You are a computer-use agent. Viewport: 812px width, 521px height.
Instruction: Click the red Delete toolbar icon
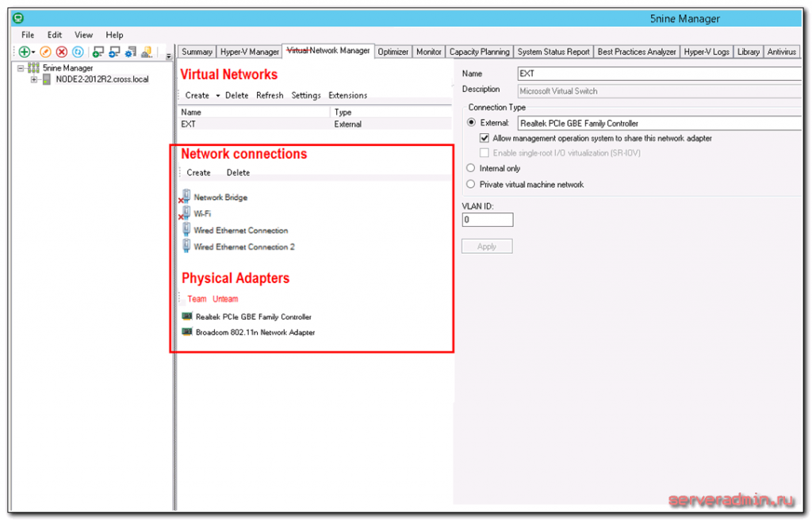[x=59, y=51]
